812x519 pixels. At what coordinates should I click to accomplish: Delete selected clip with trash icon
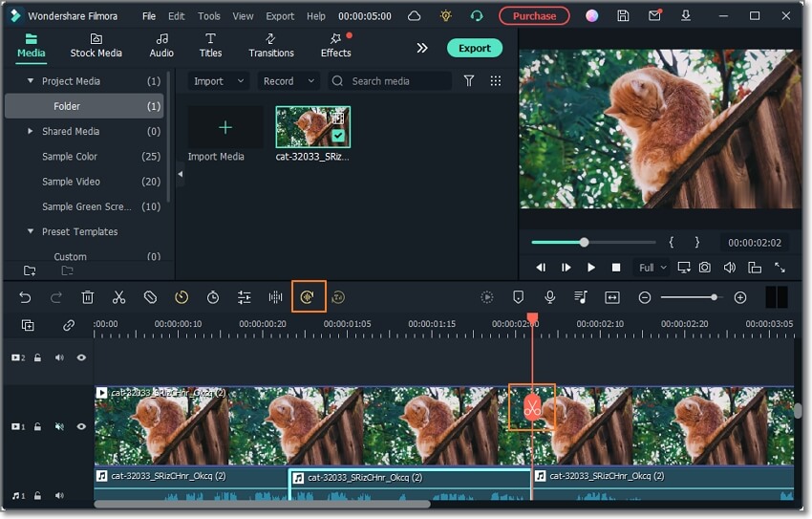click(x=88, y=297)
